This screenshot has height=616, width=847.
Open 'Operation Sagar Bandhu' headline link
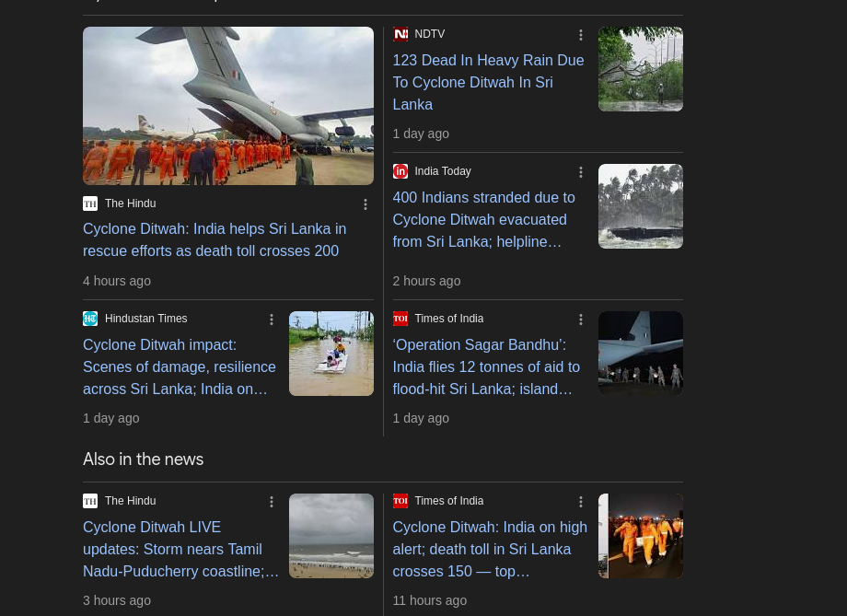pyautogui.click(x=488, y=366)
